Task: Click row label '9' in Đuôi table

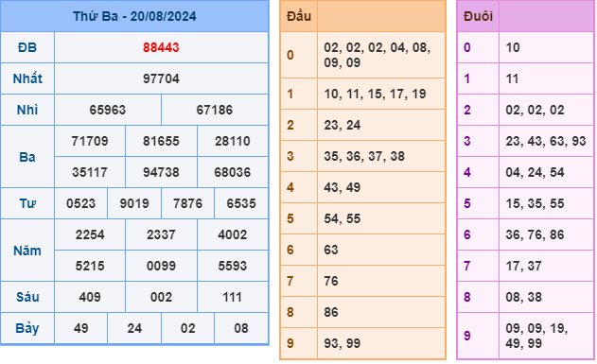Action: click(467, 336)
